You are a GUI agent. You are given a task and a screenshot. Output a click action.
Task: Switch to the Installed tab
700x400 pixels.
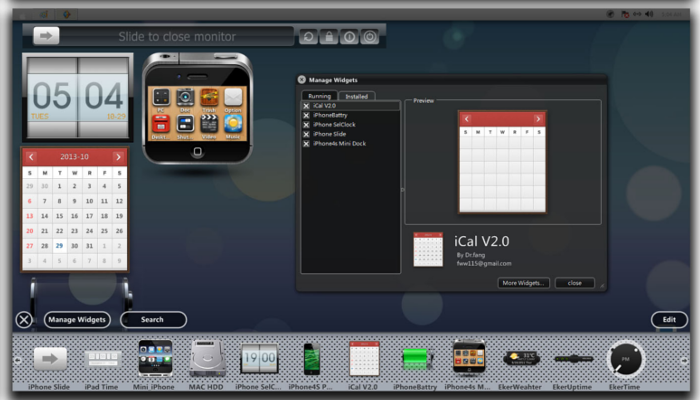pos(356,96)
